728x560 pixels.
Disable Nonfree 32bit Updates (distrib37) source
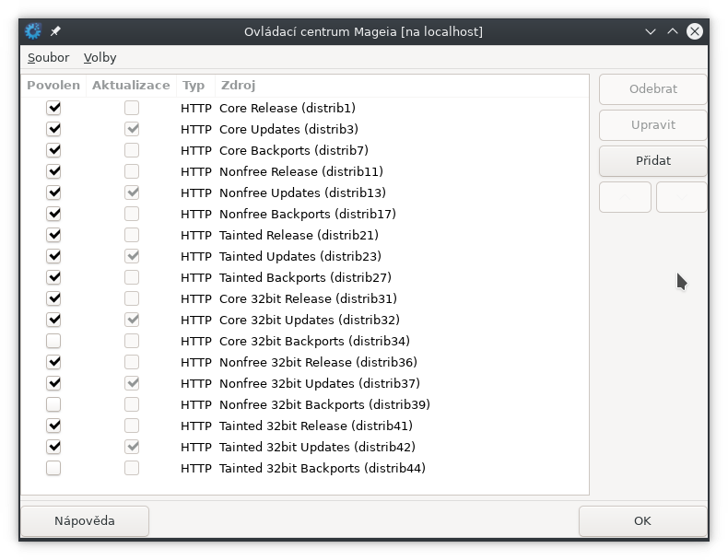tap(53, 383)
